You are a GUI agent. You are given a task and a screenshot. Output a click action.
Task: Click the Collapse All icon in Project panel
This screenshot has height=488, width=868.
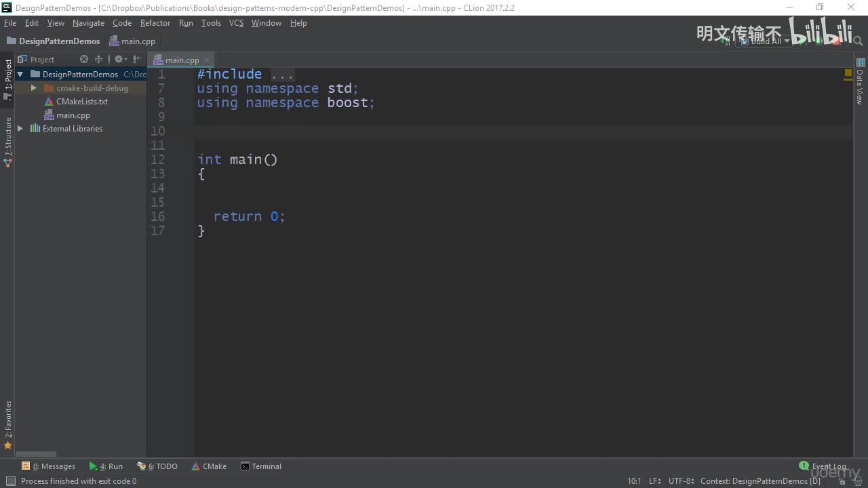point(99,60)
